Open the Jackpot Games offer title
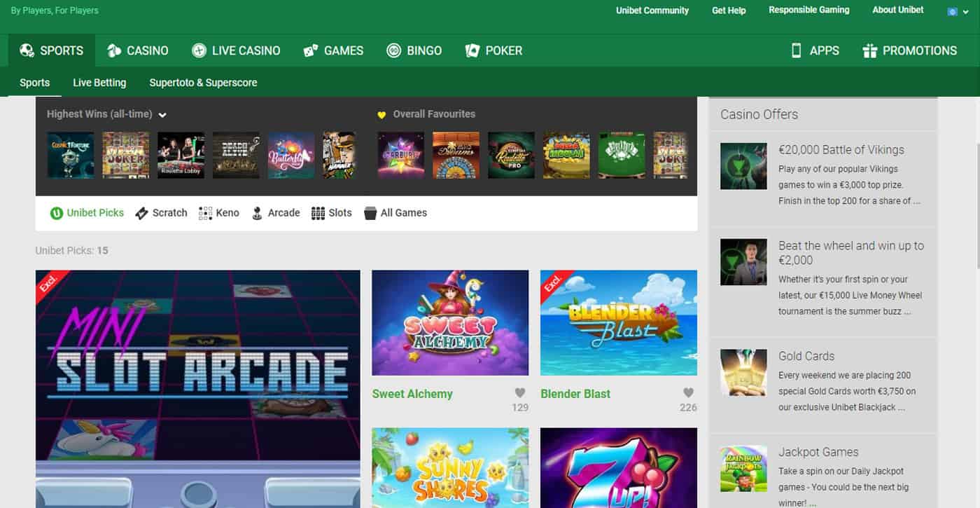This screenshot has height=508, width=980. pyautogui.click(x=818, y=452)
